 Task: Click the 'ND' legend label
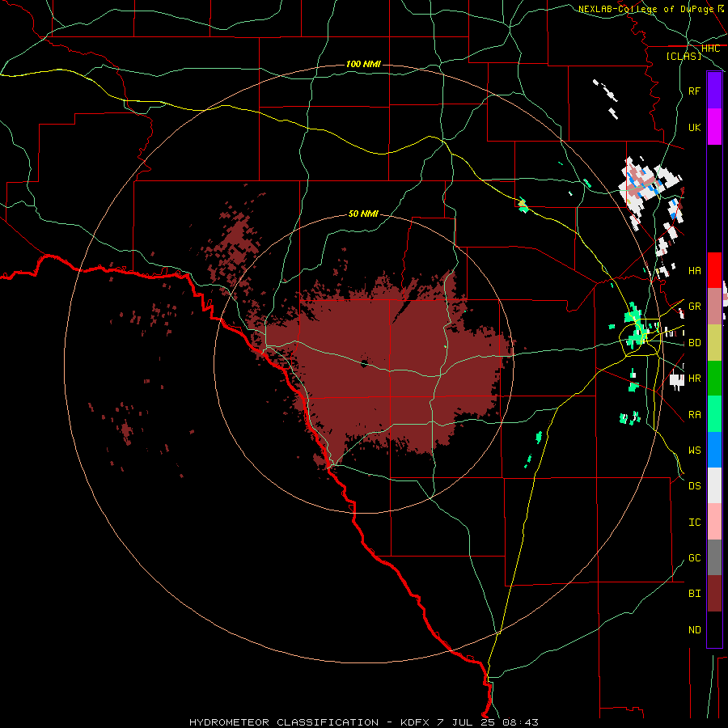[694, 630]
